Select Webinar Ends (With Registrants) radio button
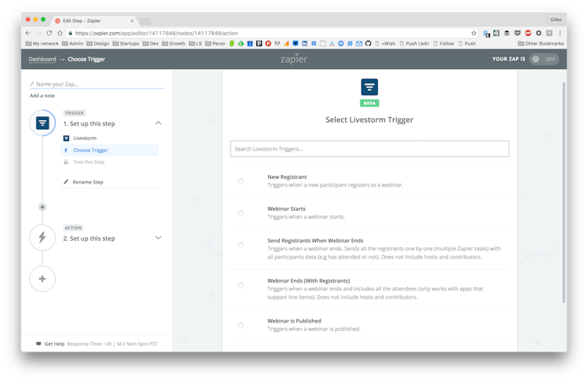The height and width of the screenshot is (382, 588). pos(241,286)
